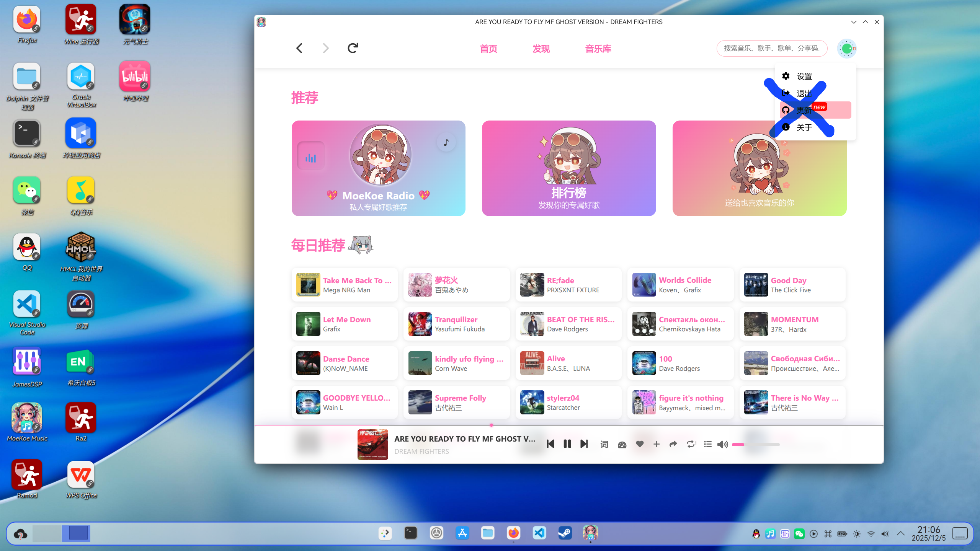
Task: Skip to the previous track
Action: [550, 444]
